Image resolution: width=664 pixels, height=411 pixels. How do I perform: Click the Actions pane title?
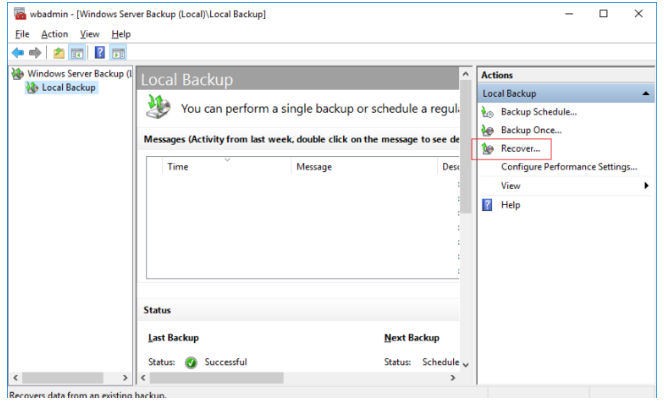(x=497, y=75)
